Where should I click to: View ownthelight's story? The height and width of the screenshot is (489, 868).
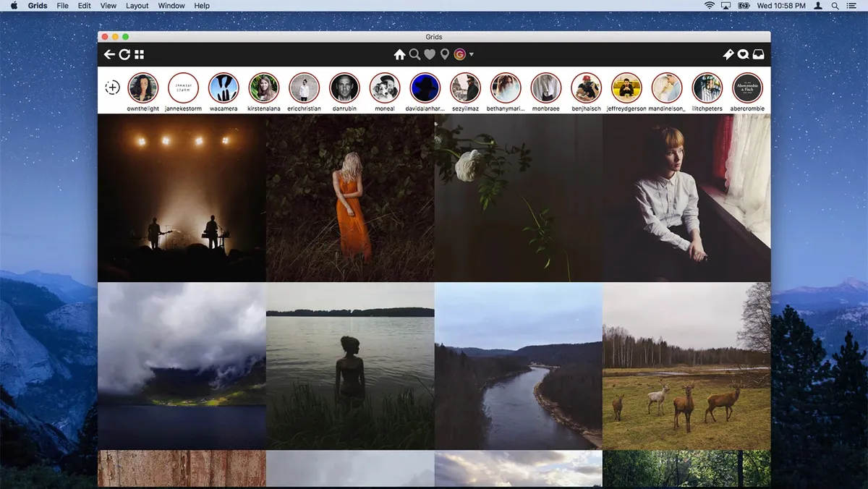(x=143, y=88)
